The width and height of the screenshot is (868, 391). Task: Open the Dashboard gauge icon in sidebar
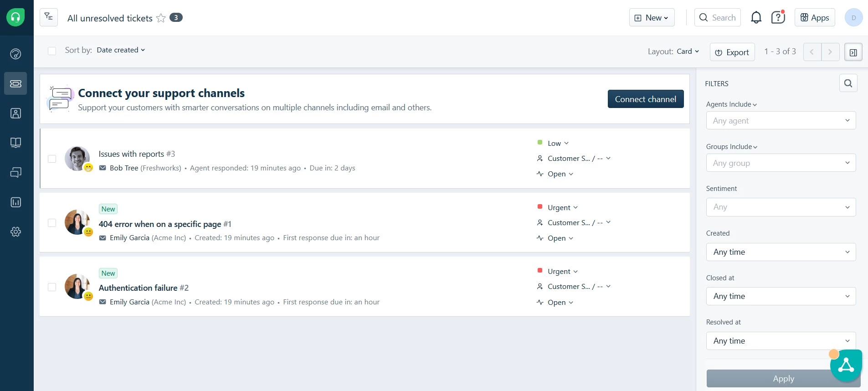15,54
